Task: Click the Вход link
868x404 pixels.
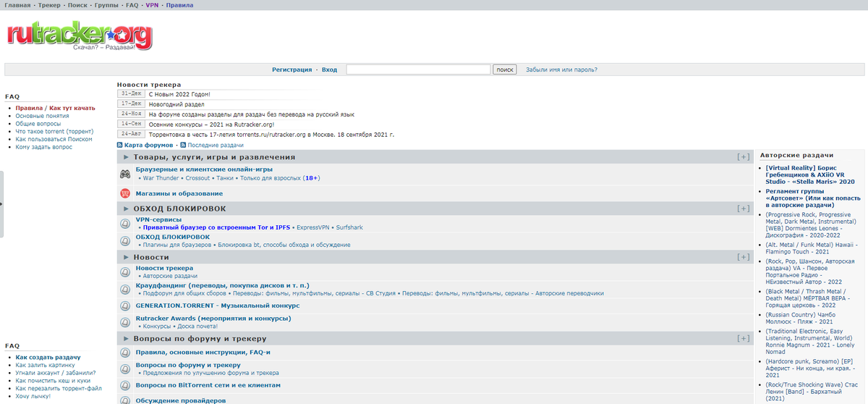Action: click(329, 70)
